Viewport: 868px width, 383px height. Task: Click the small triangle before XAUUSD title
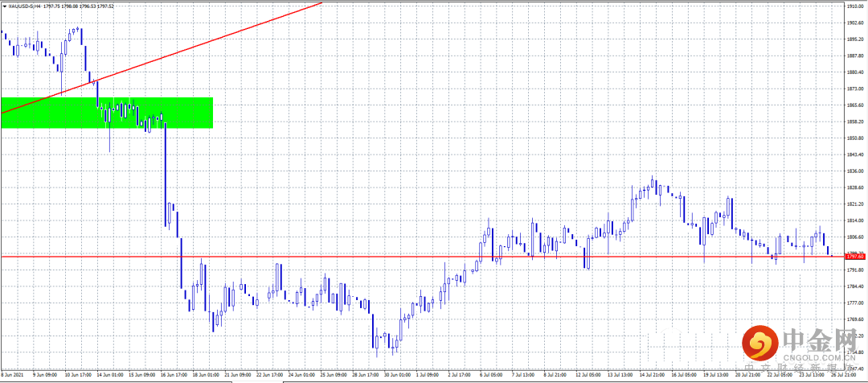pos(5,6)
